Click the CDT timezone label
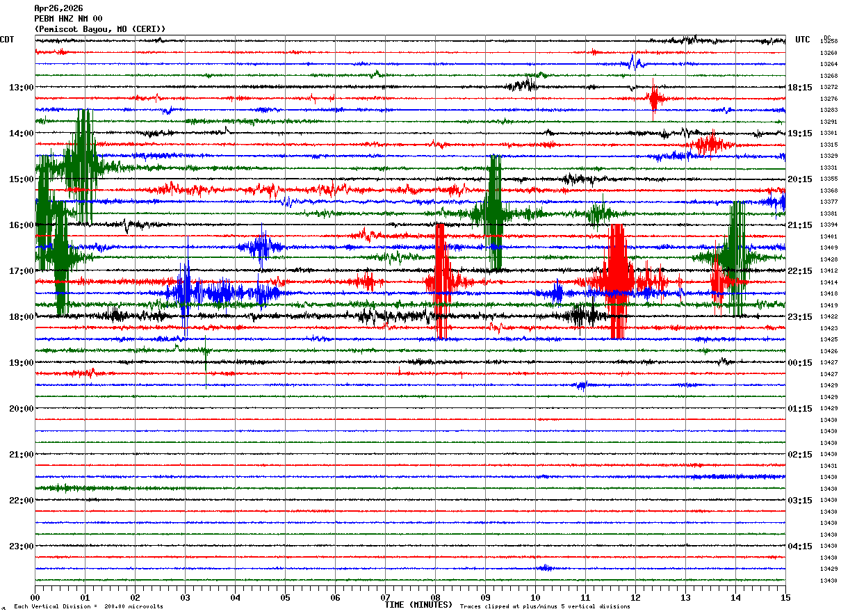 8,40
